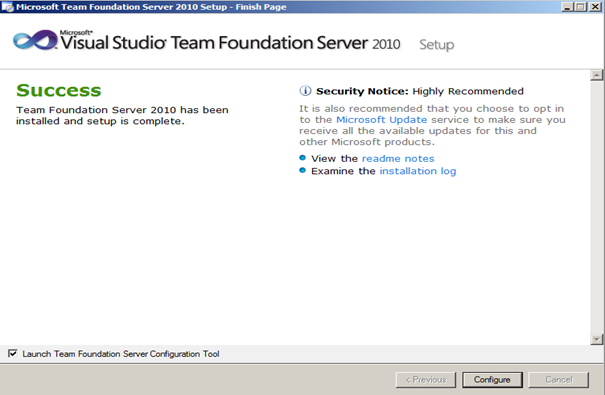The height and width of the screenshot is (395, 605).
Task: Click the disabled Previous button
Action: [x=426, y=380]
